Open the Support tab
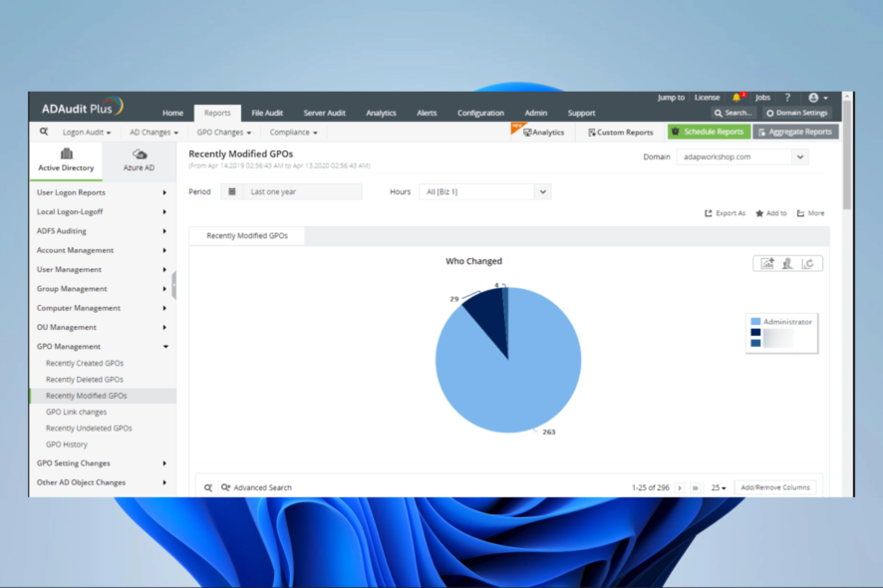Viewport: 883px width, 588px height. tap(581, 113)
